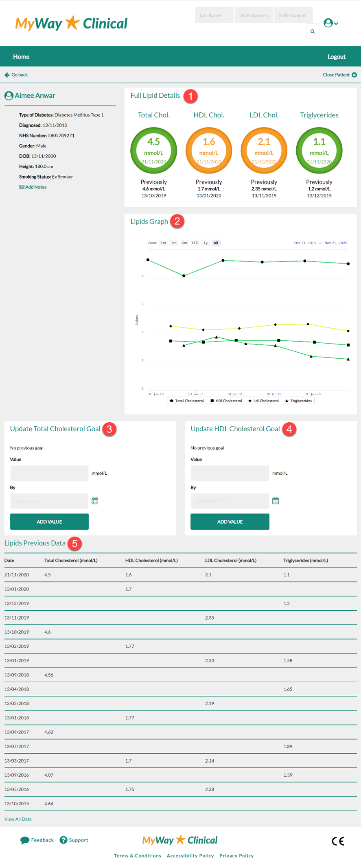The width and height of the screenshot is (361, 868).
Task: Set graph zoom to 6m
Action: tap(184, 243)
